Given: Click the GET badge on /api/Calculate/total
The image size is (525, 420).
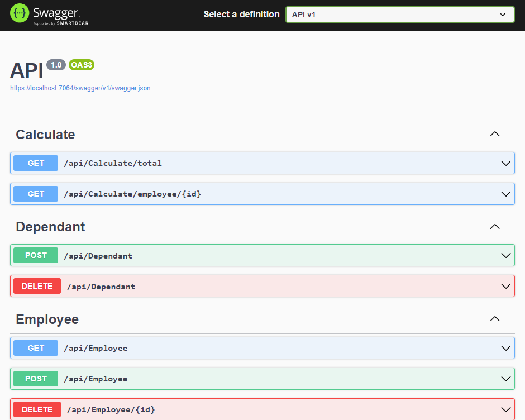Looking at the screenshot, I should [35, 163].
